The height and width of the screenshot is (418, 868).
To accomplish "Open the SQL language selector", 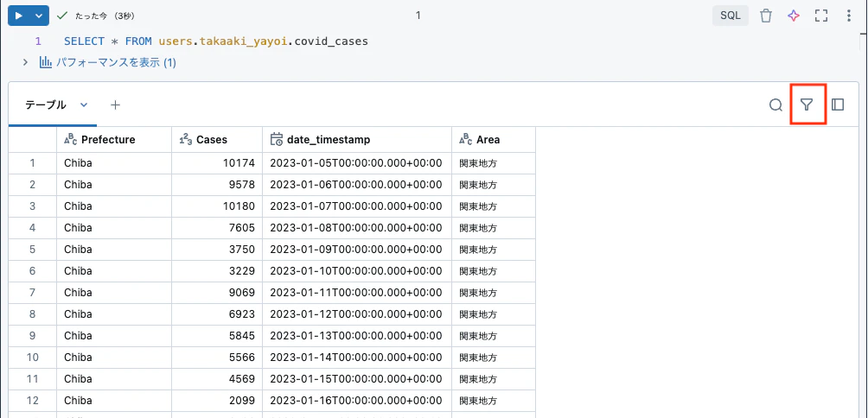I will [731, 16].
